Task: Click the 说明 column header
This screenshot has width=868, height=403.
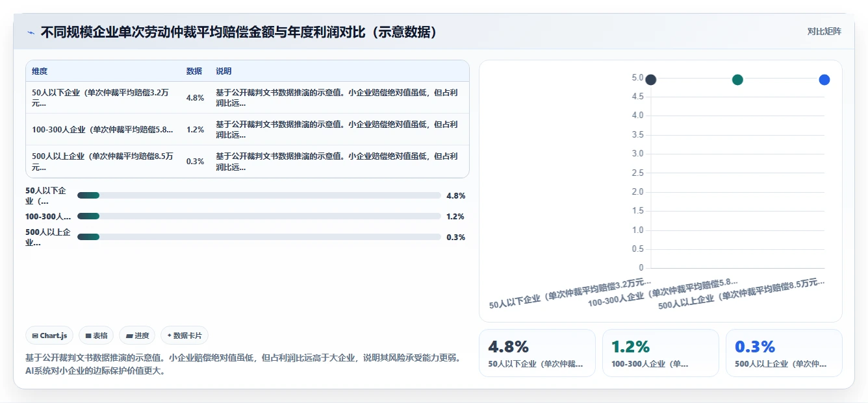Action: pos(223,71)
